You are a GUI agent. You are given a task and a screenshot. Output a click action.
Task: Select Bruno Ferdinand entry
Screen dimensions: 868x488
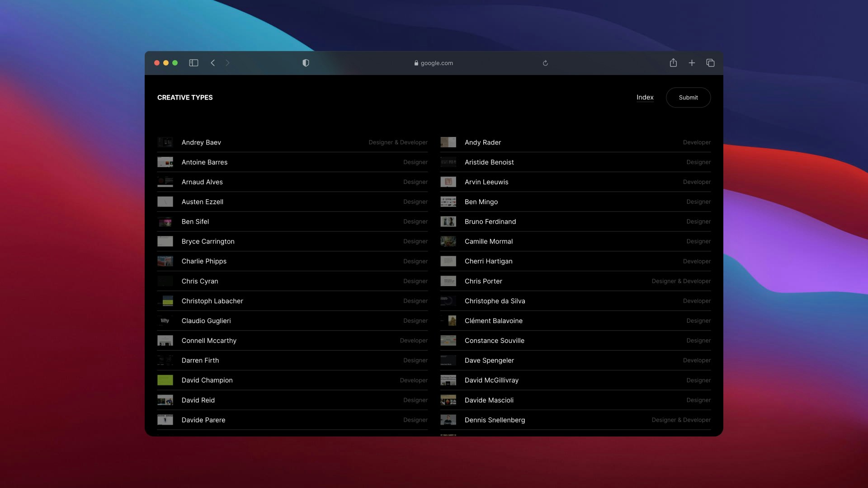coord(576,222)
